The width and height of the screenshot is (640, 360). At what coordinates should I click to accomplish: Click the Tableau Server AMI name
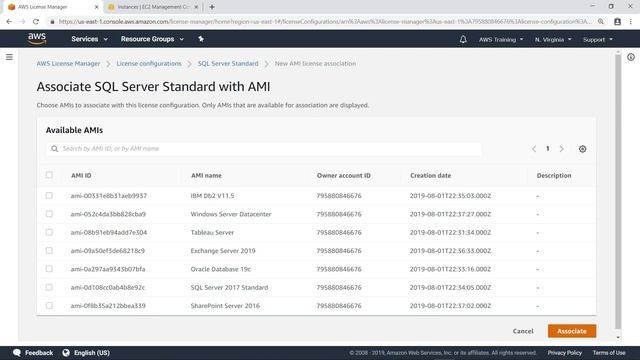212,233
